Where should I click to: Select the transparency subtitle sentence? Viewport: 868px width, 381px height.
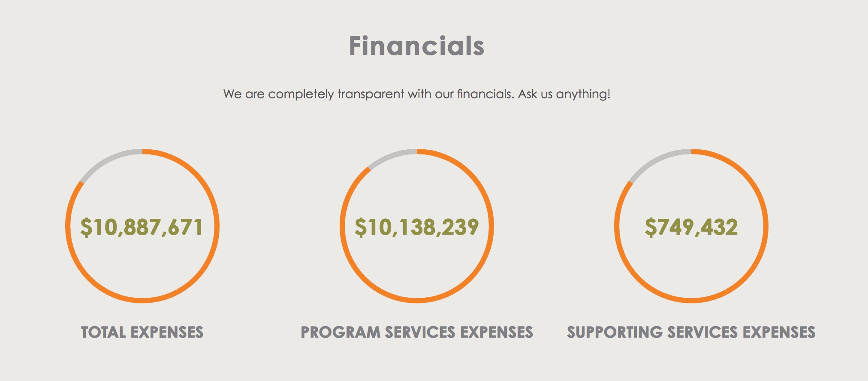click(416, 94)
